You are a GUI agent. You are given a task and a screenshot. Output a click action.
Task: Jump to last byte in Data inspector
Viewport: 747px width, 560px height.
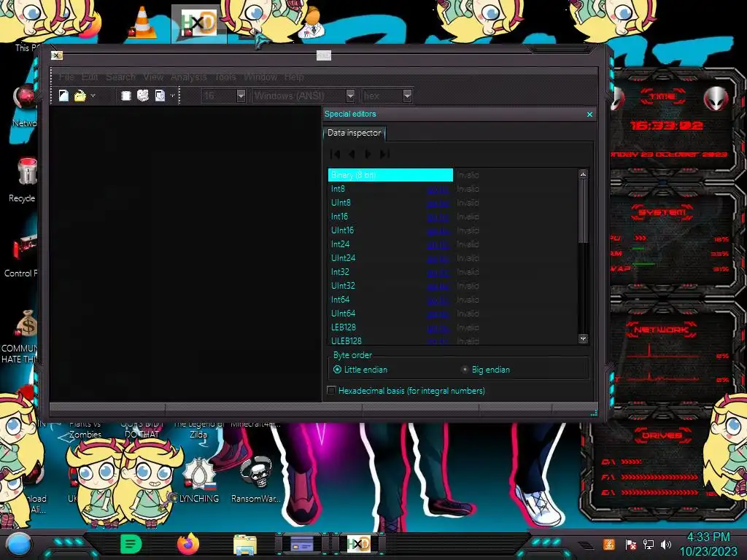(384, 154)
